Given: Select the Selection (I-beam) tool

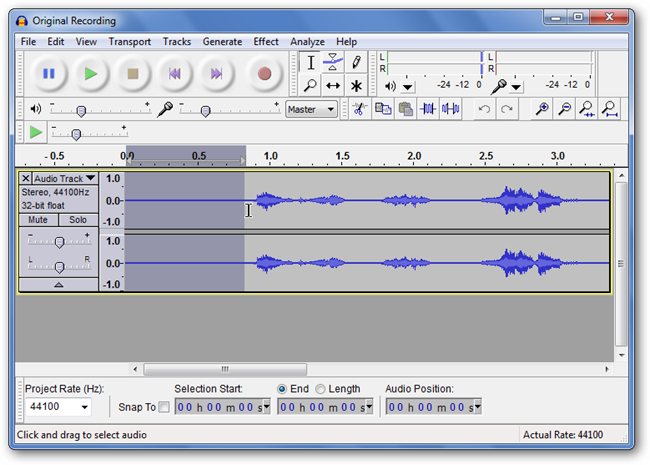Looking at the screenshot, I should click(x=310, y=63).
